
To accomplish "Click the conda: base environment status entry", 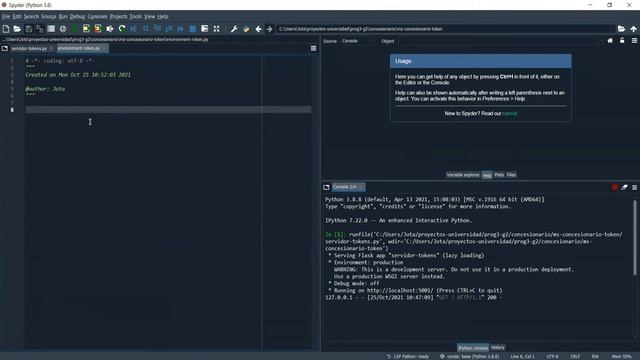I will [x=469, y=356].
